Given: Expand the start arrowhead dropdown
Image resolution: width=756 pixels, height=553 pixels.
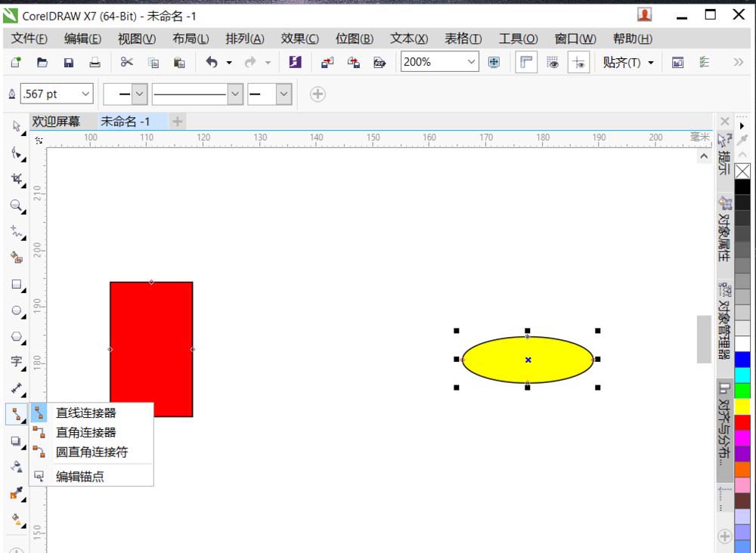Looking at the screenshot, I should coord(139,94).
